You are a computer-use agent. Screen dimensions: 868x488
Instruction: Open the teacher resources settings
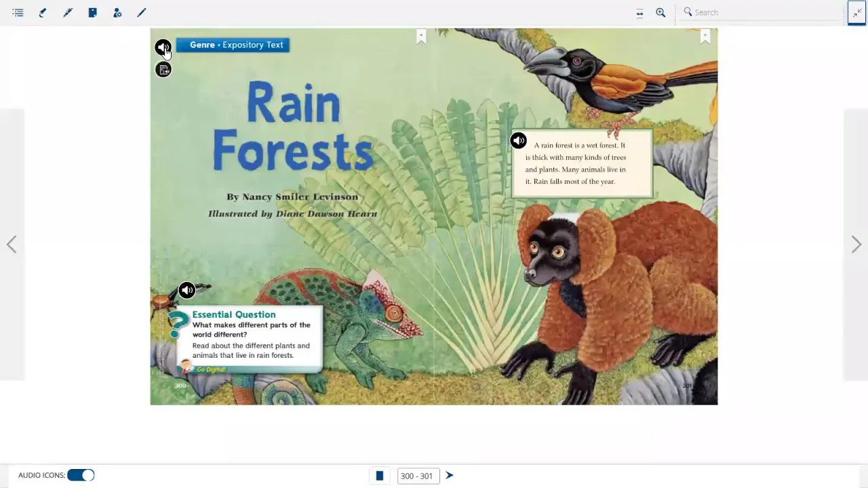[117, 12]
